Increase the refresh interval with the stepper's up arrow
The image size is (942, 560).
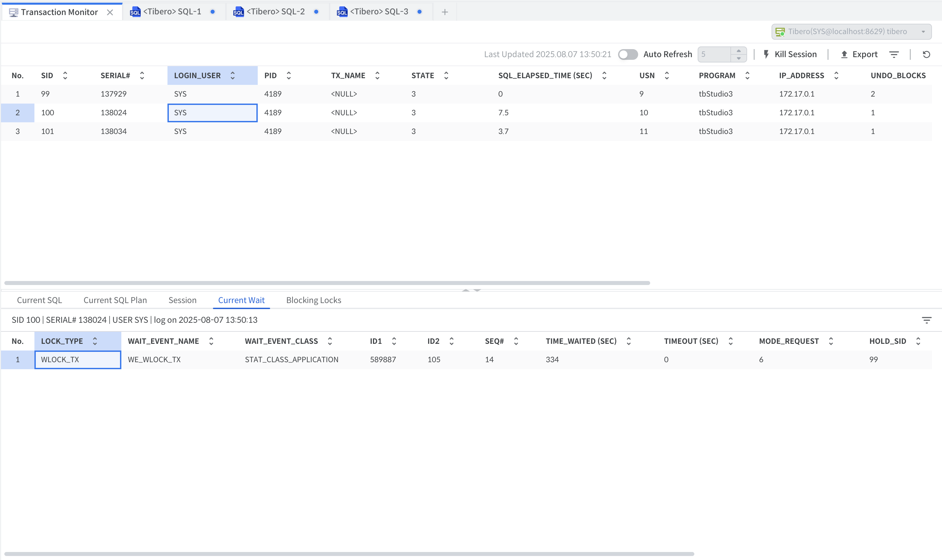738,50
